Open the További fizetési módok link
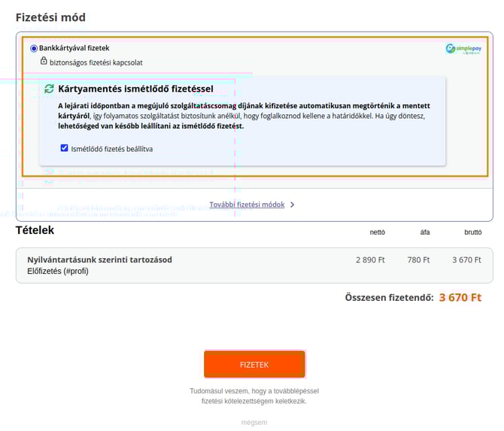The height and width of the screenshot is (431, 504). coord(247,205)
